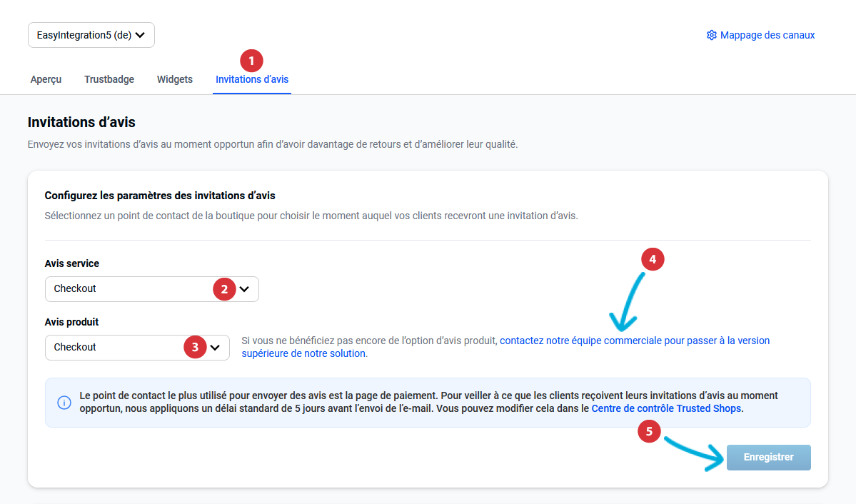Screen dimensions: 856x504
Task: Click red step badge number 4
Action: coord(653,260)
